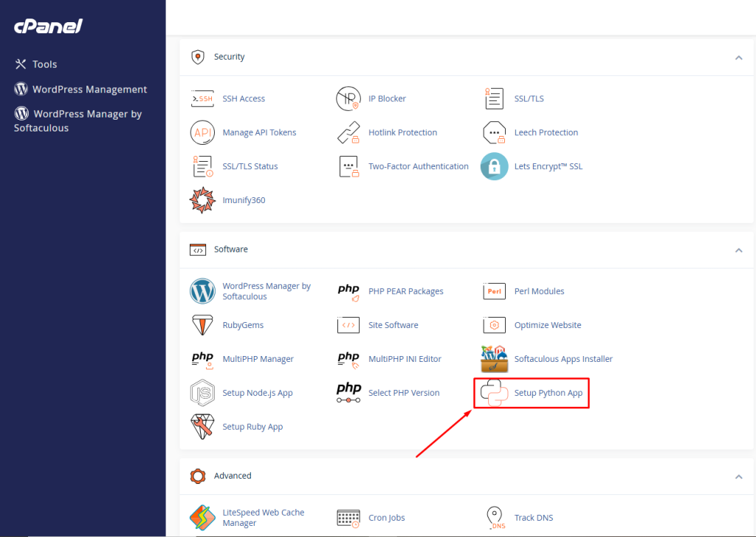Open WordPress Management in sidebar
The height and width of the screenshot is (537, 756).
[x=89, y=89]
